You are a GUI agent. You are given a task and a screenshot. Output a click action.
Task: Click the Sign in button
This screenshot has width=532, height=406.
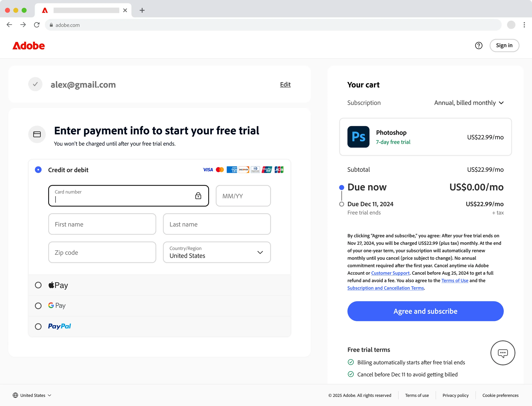pyautogui.click(x=504, y=45)
